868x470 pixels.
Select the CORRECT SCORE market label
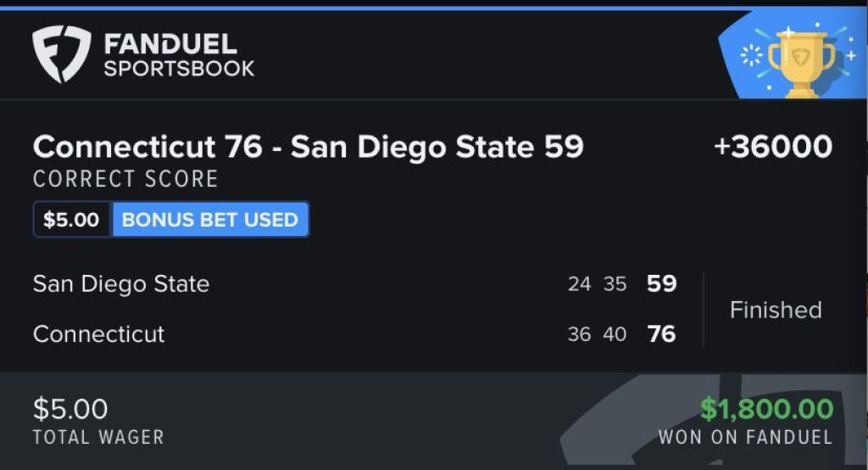tap(125, 179)
